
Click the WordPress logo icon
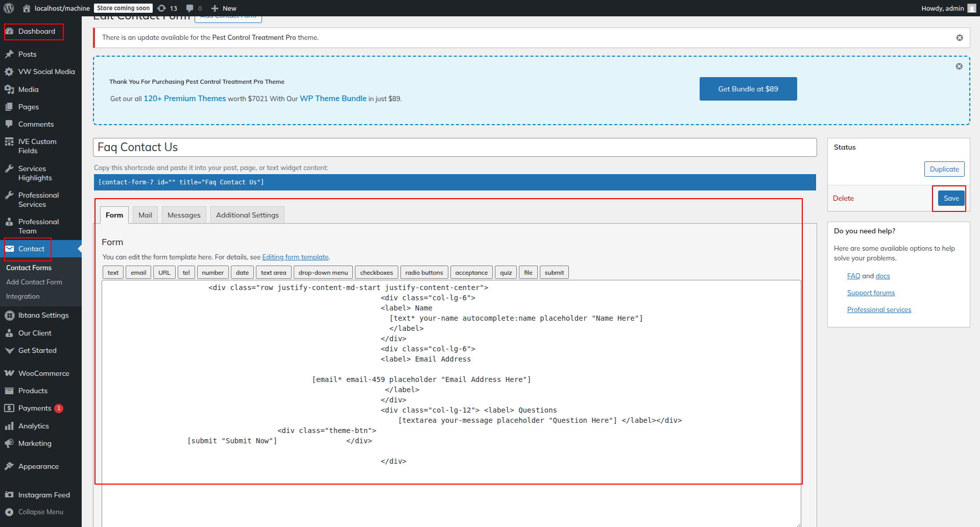coord(9,8)
